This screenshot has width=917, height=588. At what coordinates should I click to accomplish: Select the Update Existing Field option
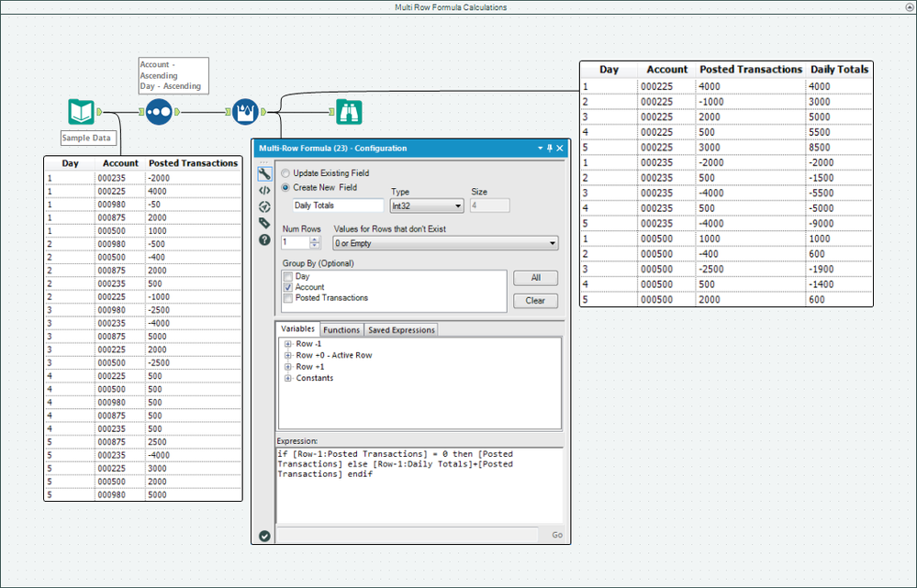[x=286, y=173]
